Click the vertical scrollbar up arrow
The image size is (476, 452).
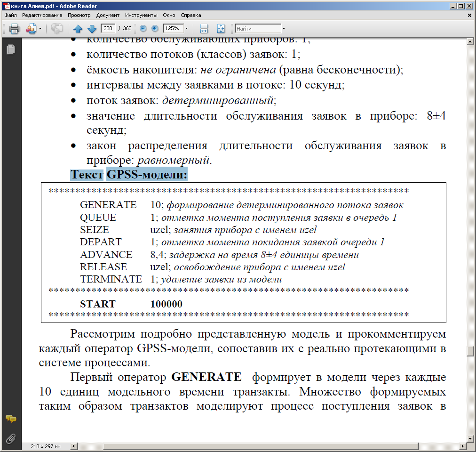tap(470, 41)
